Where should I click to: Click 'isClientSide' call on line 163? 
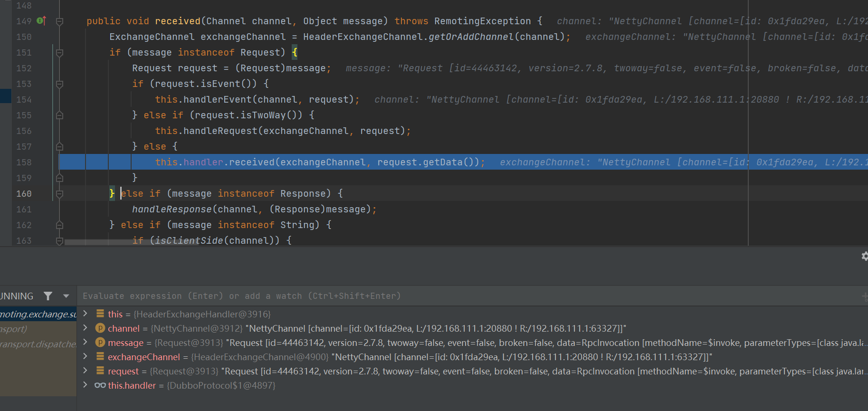click(189, 240)
